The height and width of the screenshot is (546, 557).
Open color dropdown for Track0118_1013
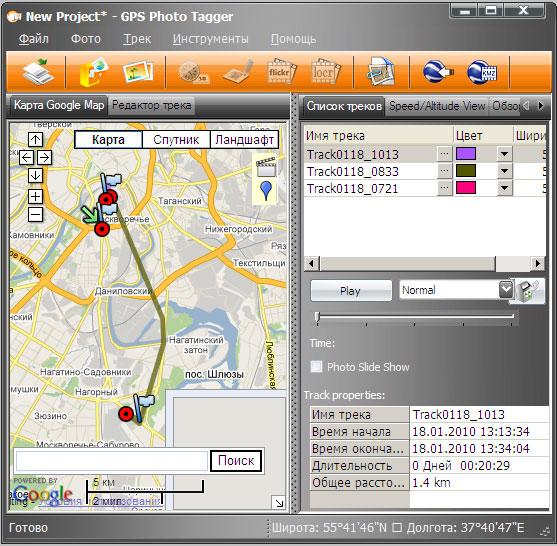click(x=504, y=154)
